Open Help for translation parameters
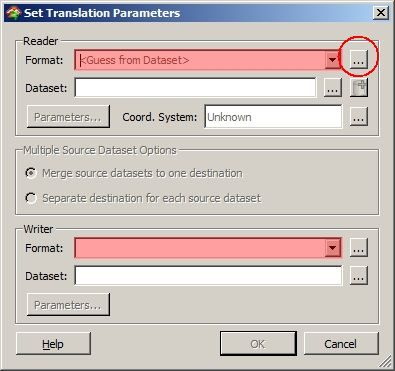Screen dimensions: 395x371 53,344
